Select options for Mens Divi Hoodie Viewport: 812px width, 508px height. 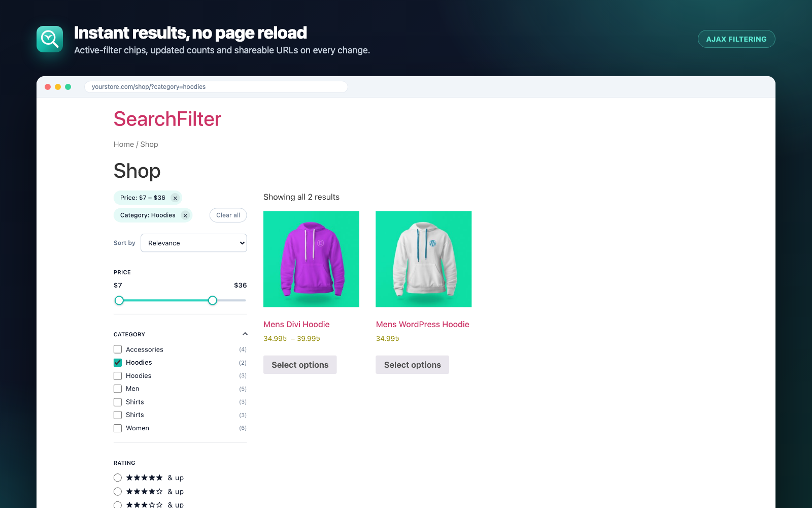click(300, 365)
